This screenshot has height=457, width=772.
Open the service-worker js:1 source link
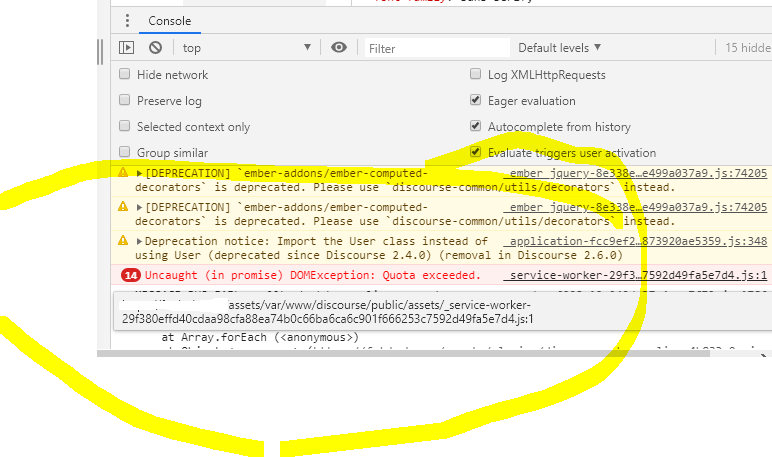(638, 275)
